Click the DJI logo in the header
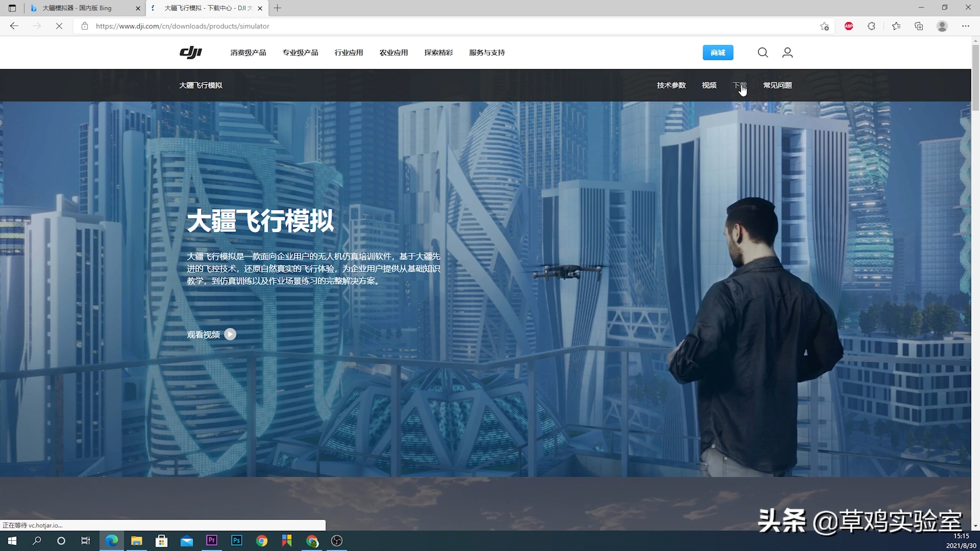Image resolution: width=980 pixels, height=551 pixels. tap(190, 53)
